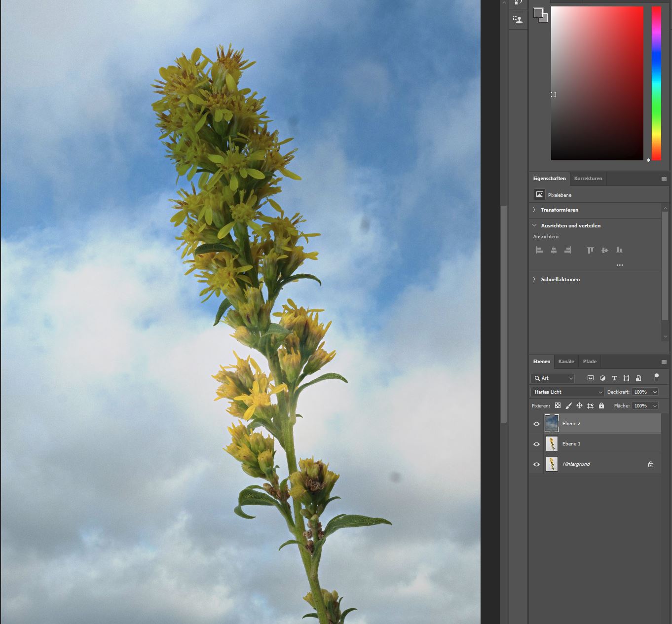Screen dimensions: 672x624
Task: Click the Hintergrund layer thumbnail
Action: click(552, 464)
